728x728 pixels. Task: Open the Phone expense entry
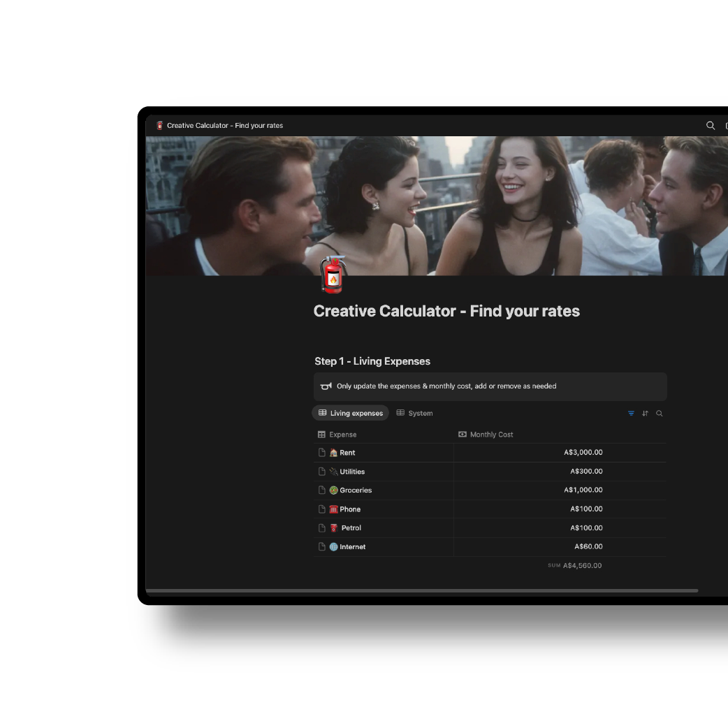350,509
